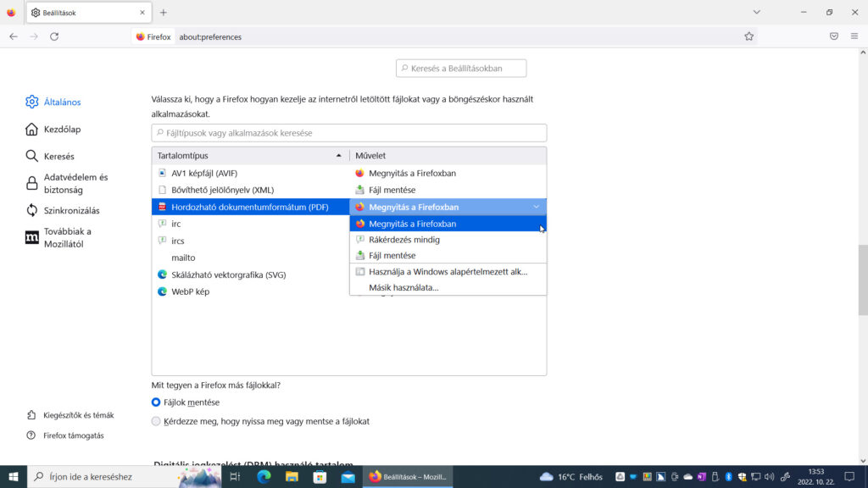Click the browser Back arrow

click(14, 36)
